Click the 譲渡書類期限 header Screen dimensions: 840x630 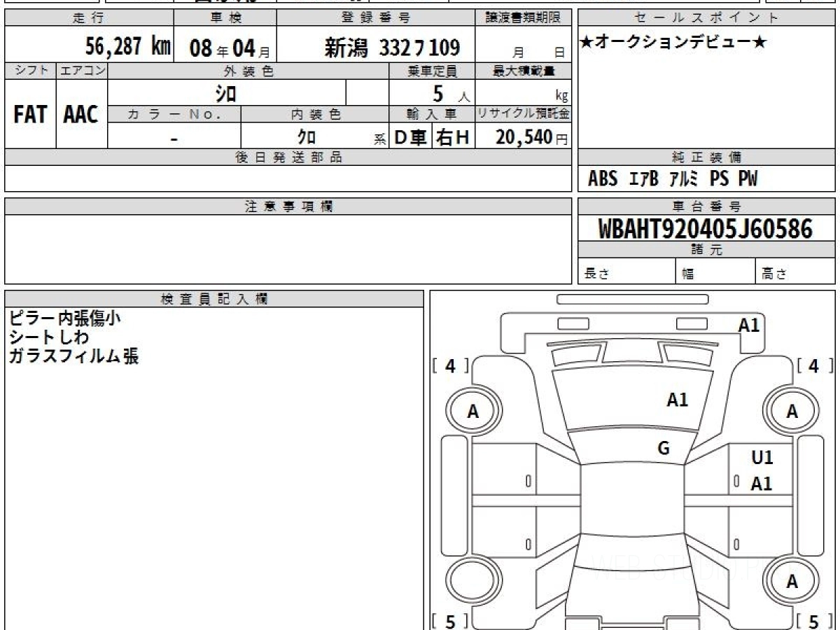click(523, 18)
